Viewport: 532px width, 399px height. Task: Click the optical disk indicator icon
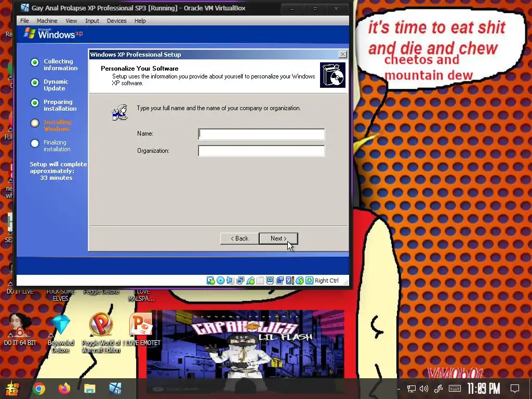(x=220, y=281)
